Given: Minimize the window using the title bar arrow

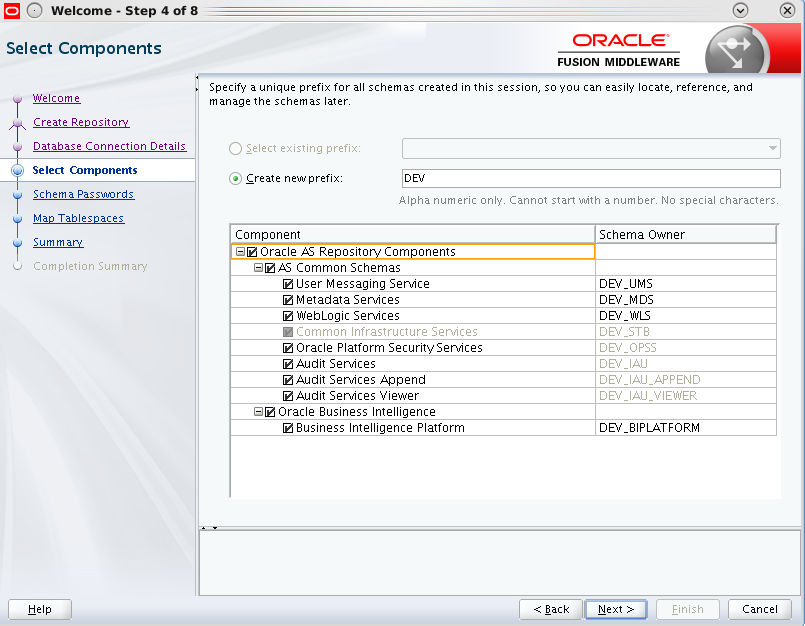Looking at the screenshot, I should coord(740,10).
